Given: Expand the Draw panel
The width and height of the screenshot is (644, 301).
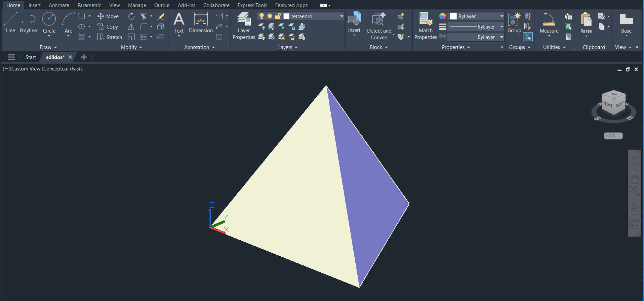Looking at the screenshot, I should click(x=48, y=47).
